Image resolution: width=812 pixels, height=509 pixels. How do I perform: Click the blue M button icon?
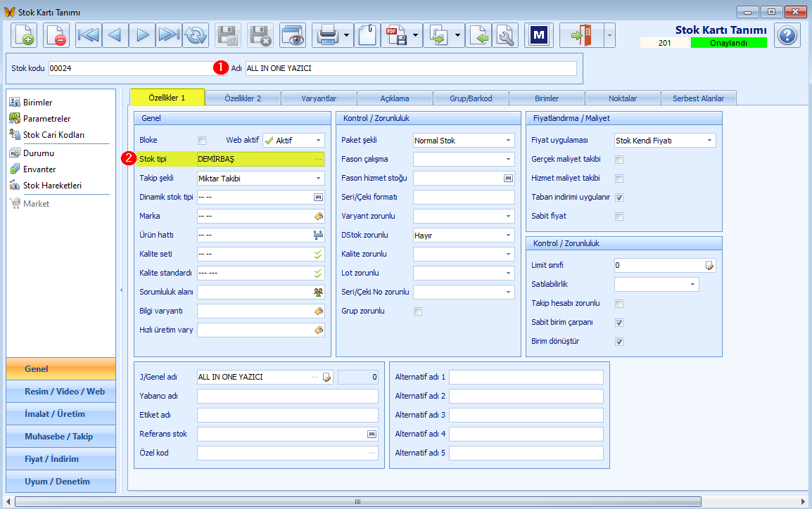tap(539, 35)
